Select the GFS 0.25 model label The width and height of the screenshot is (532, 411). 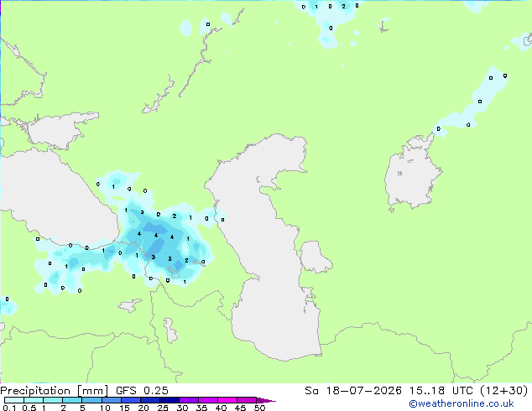pyautogui.click(x=142, y=391)
